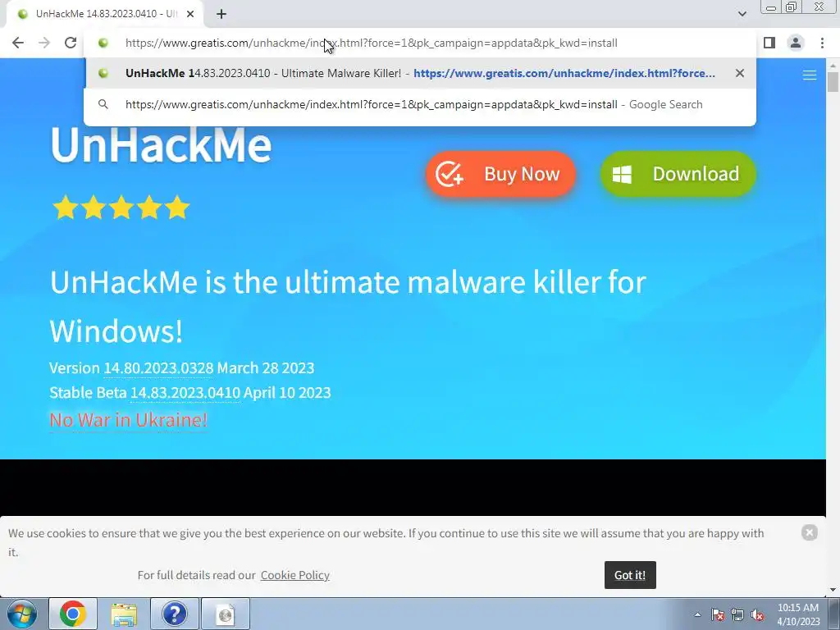Click the installer disc taskbar icon

tap(225, 614)
